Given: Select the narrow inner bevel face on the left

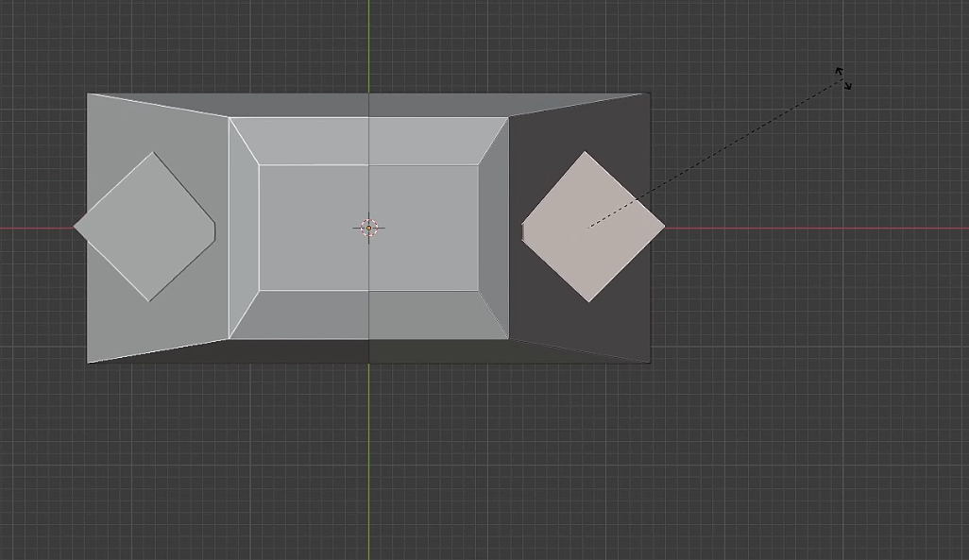Looking at the screenshot, I should (x=244, y=228).
